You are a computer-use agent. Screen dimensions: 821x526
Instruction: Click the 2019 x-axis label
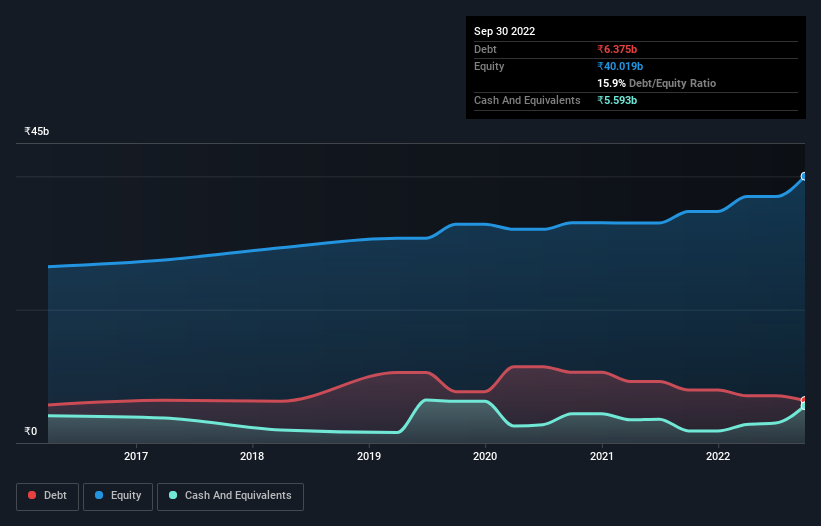click(369, 456)
